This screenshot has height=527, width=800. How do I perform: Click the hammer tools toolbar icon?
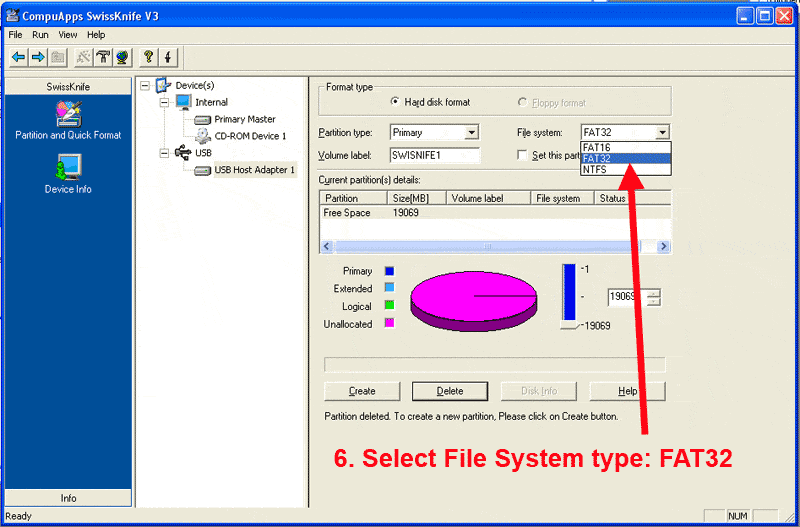pyautogui.click(x=103, y=57)
